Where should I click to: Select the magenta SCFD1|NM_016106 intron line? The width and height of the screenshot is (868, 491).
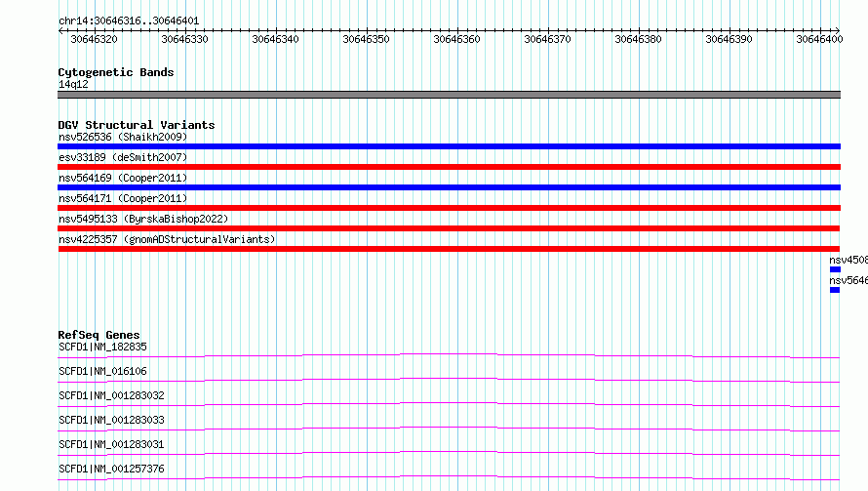(449, 380)
